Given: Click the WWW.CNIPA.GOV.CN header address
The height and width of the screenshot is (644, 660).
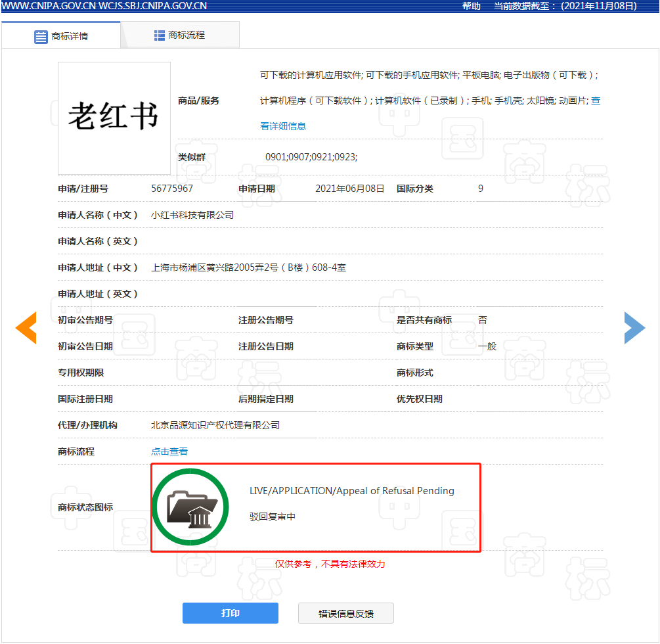Looking at the screenshot, I should point(48,6).
